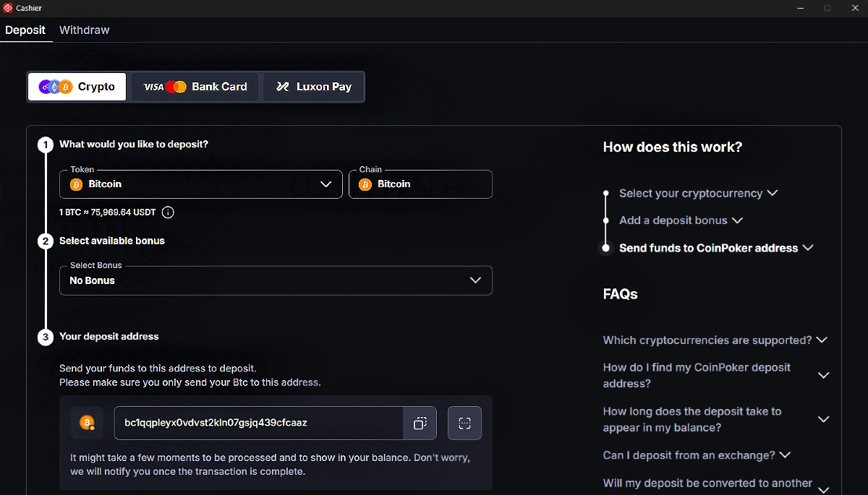Screen dimensions: 868x495
Task: Choose Bank Card payment method
Action: pos(195,87)
